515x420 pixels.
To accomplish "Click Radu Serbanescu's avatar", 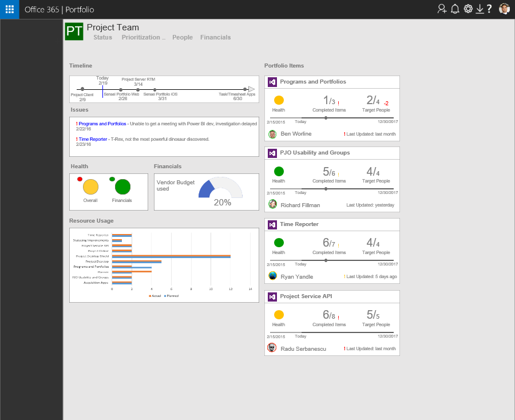I will point(272,347).
